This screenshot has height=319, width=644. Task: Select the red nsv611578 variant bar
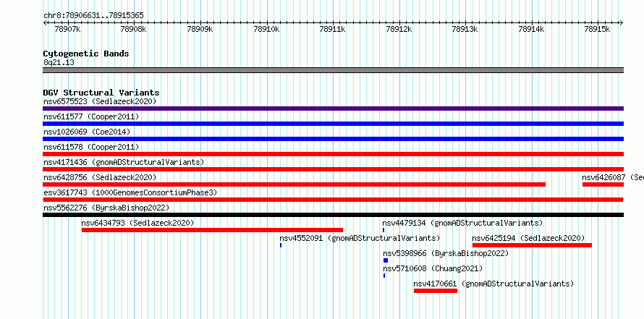pyautogui.click(x=333, y=154)
